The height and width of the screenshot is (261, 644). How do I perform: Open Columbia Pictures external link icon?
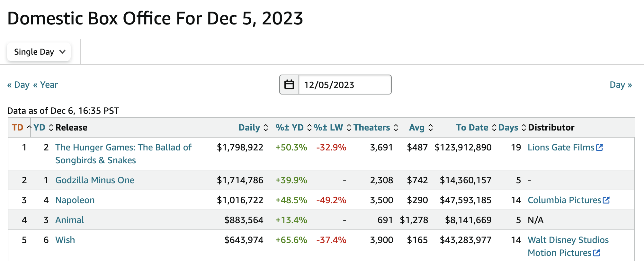pos(606,200)
